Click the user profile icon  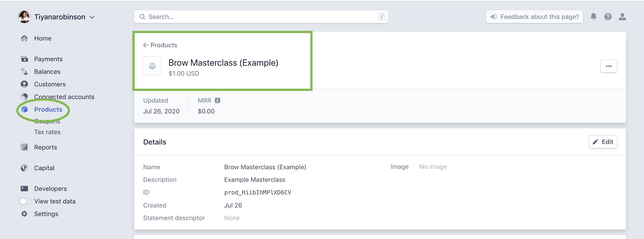pyautogui.click(x=622, y=17)
